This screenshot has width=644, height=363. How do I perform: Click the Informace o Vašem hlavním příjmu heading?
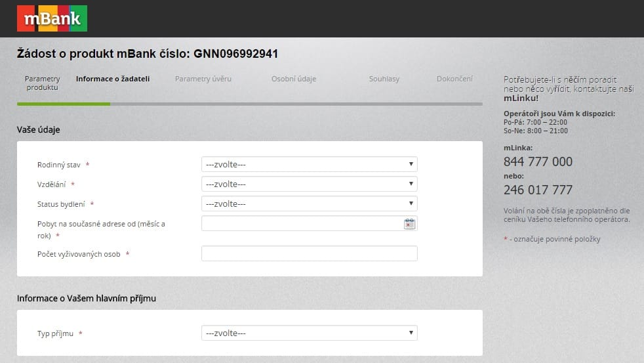(x=87, y=299)
